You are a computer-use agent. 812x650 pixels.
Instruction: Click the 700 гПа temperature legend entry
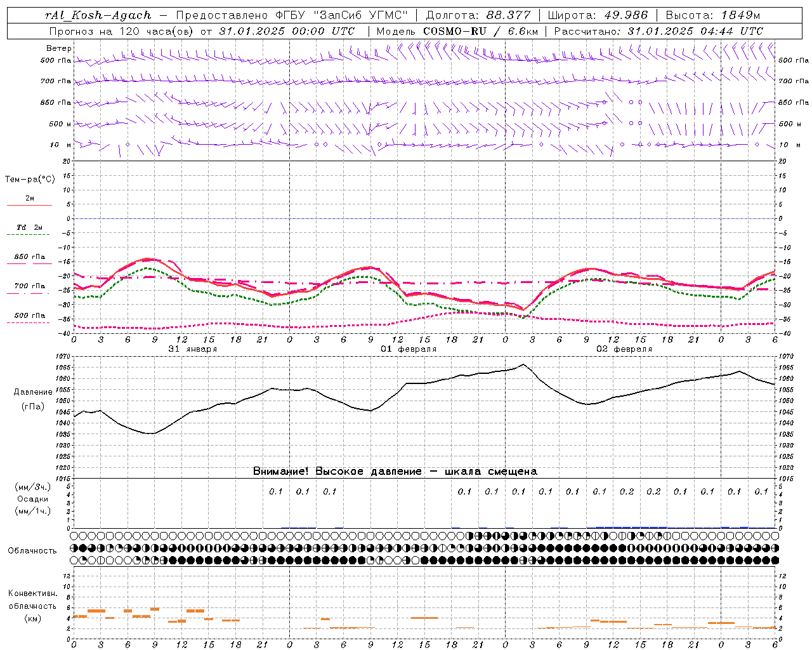30,286
